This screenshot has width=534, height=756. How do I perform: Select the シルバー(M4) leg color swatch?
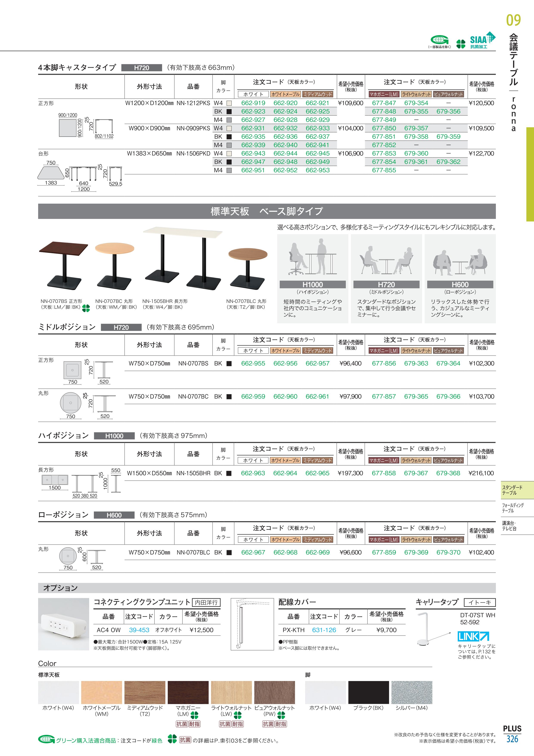pos(412,692)
